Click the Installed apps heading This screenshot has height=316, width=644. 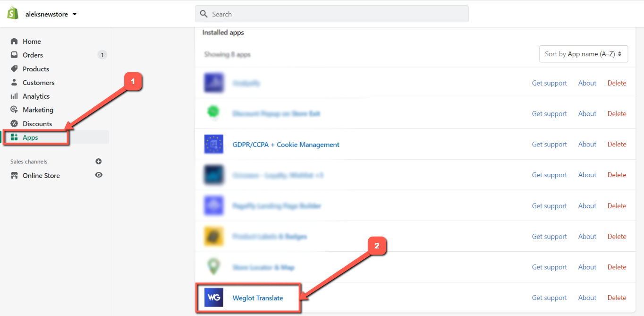point(223,33)
